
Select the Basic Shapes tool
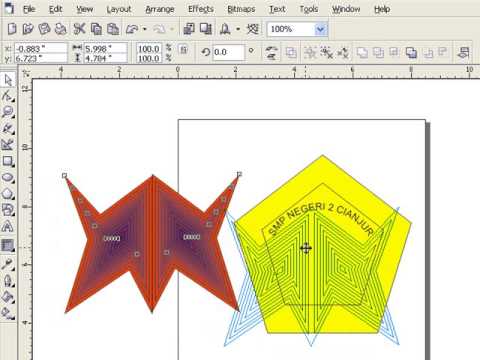(8, 210)
